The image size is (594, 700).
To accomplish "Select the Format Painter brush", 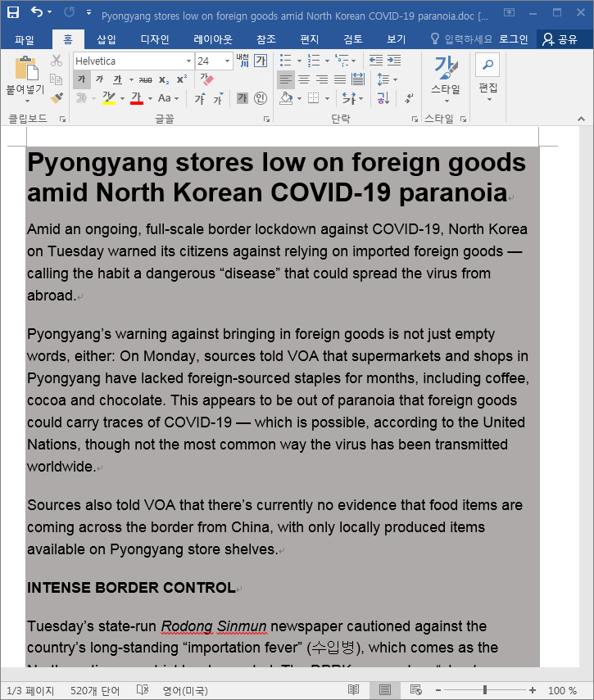I will pos(57,97).
